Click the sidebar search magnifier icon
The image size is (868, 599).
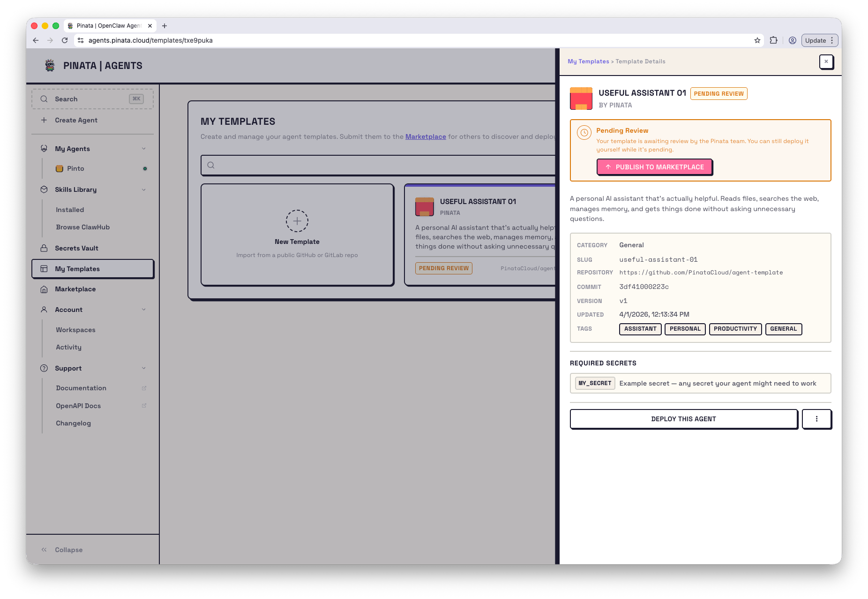(44, 99)
